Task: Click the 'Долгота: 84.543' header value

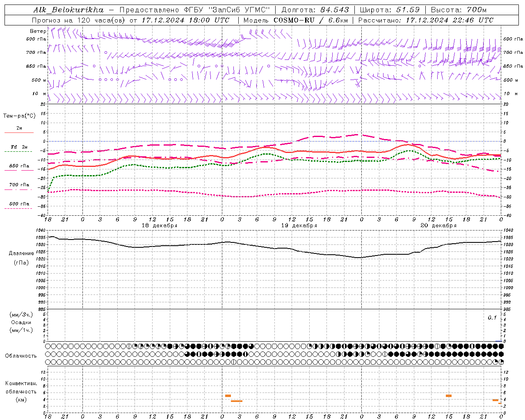Action: [x=315, y=10]
